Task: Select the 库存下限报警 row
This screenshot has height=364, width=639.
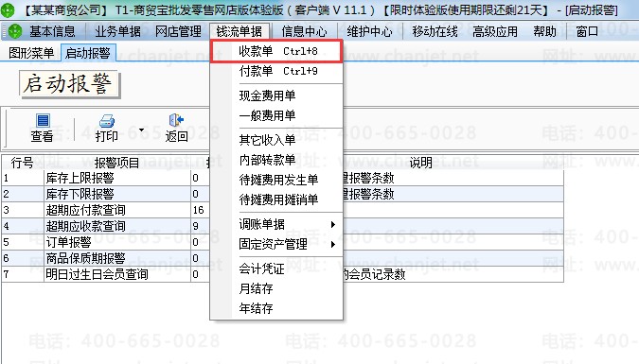Action: click(x=282, y=194)
